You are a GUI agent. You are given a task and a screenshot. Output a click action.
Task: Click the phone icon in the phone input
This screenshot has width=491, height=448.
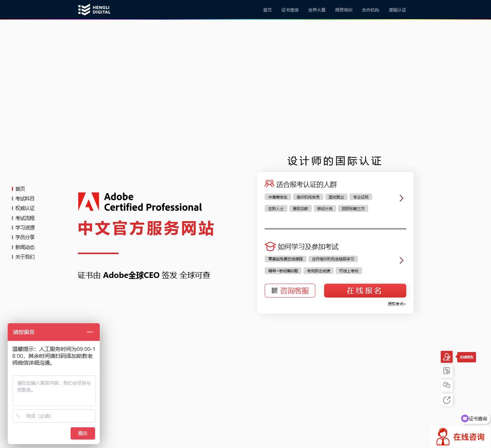click(19, 416)
